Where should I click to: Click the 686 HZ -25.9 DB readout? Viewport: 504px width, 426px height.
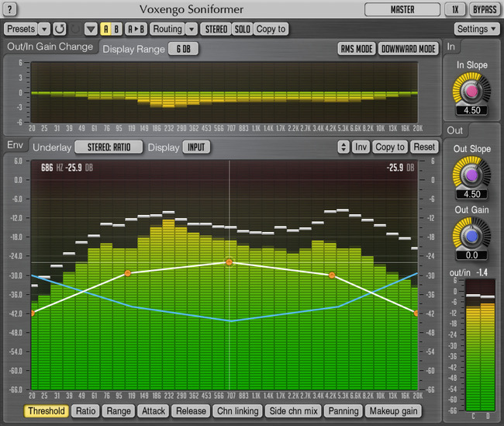(x=67, y=168)
